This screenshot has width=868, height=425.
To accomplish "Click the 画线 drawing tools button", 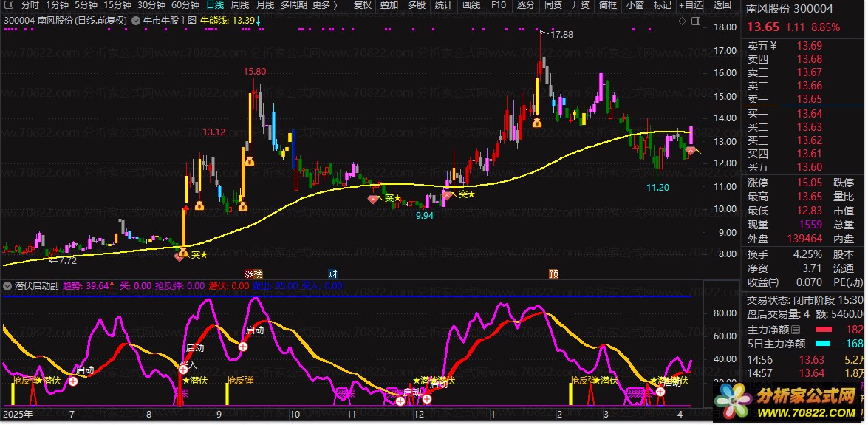I will pos(471,5).
